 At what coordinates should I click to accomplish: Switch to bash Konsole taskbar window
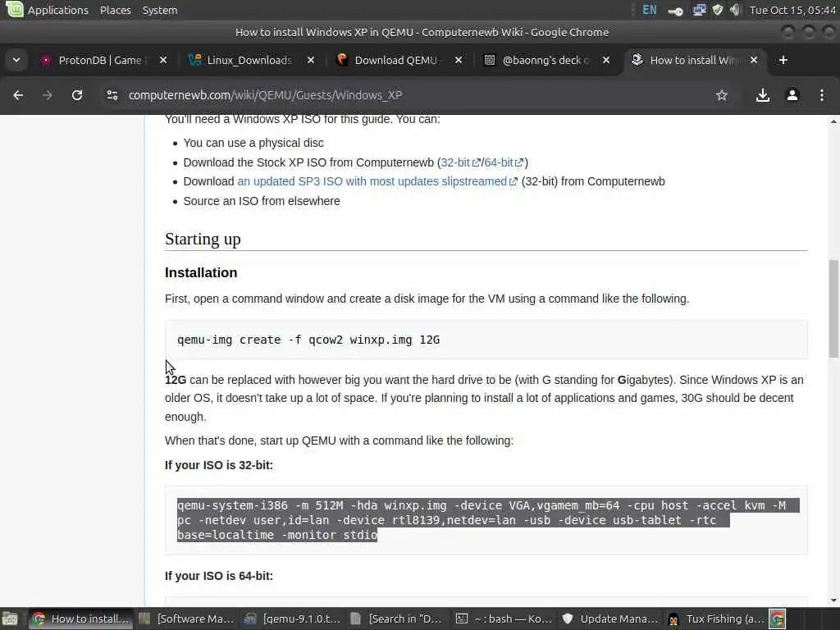504,619
